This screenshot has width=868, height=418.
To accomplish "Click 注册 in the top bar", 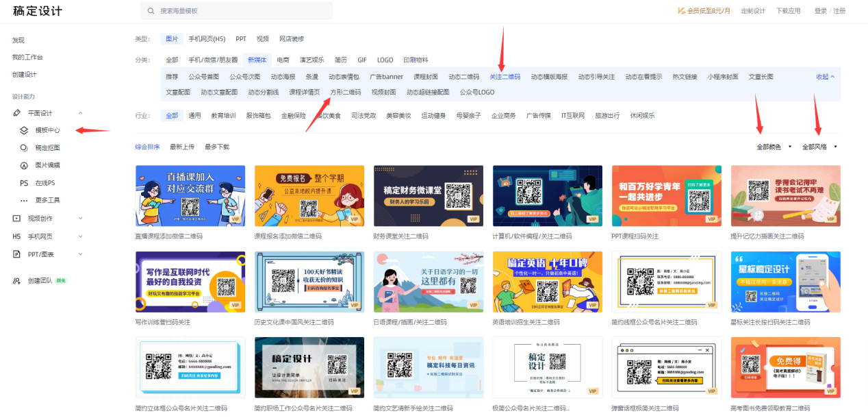I will coord(839,11).
